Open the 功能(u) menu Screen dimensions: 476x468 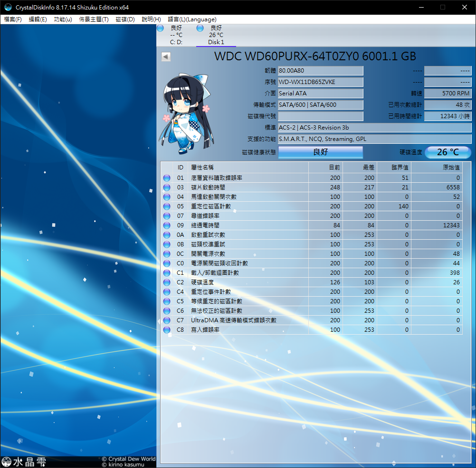(63, 19)
